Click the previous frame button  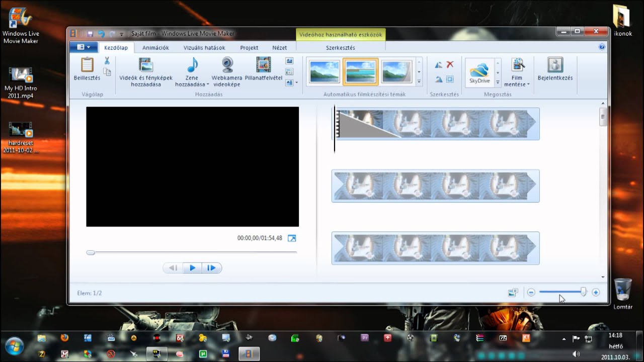[173, 268]
